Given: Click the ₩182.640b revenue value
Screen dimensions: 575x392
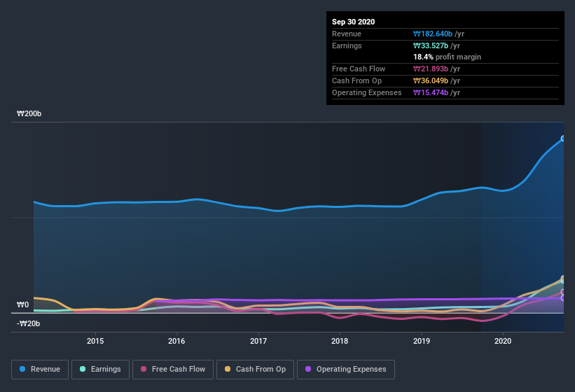Looking at the screenshot, I should tap(433, 34).
